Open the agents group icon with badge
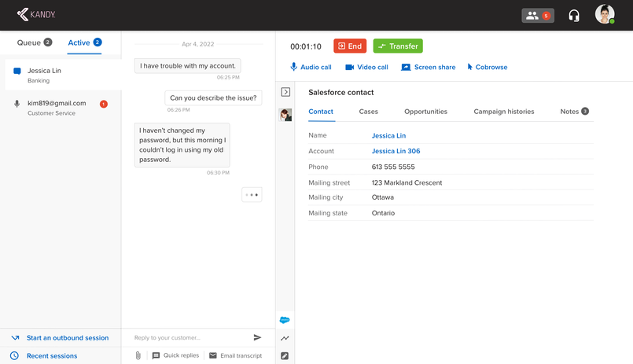633x364 pixels. [x=538, y=16]
